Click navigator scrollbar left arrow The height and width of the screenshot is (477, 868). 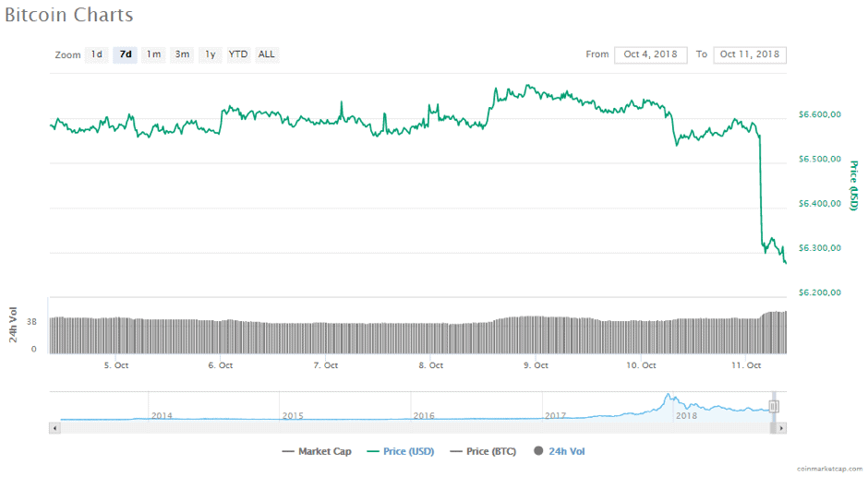tap(54, 428)
